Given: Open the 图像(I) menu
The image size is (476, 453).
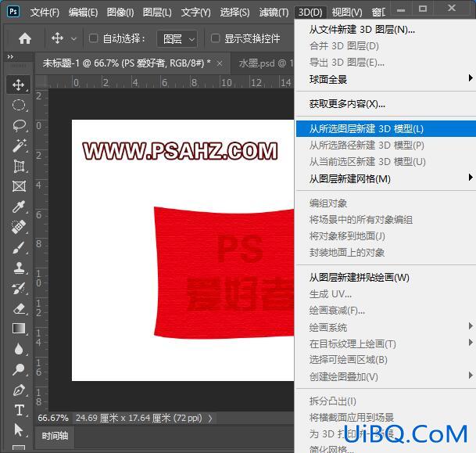Looking at the screenshot, I should coord(120,13).
